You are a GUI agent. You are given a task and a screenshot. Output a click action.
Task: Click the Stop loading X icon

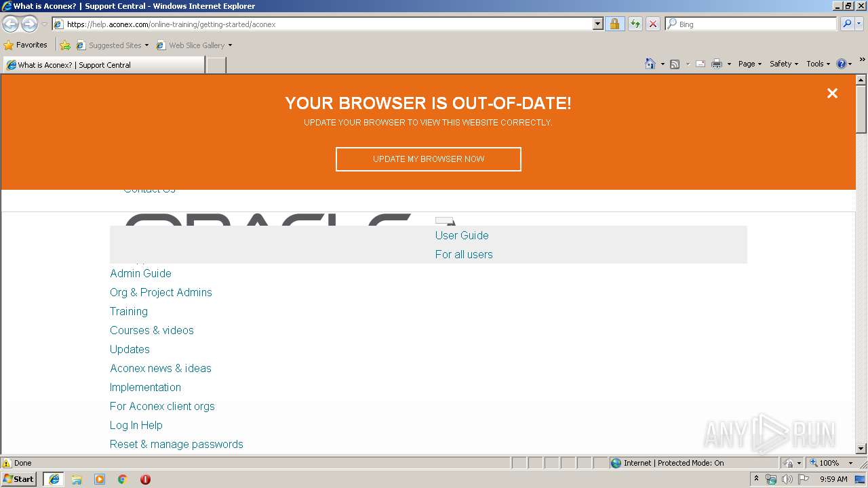coord(652,24)
